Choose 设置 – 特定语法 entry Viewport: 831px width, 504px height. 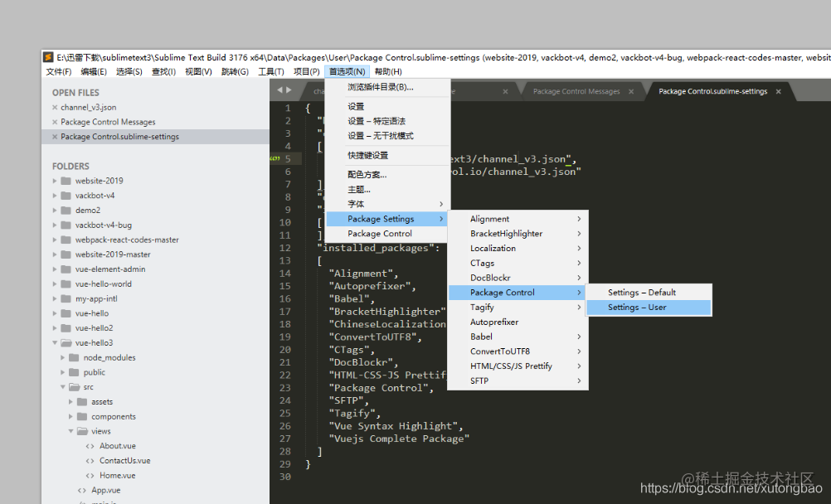pyautogui.click(x=387, y=121)
